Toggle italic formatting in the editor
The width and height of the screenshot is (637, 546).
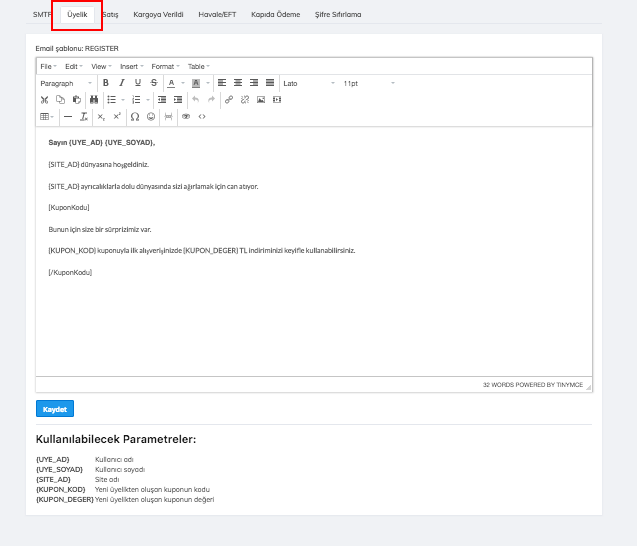[122, 83]
